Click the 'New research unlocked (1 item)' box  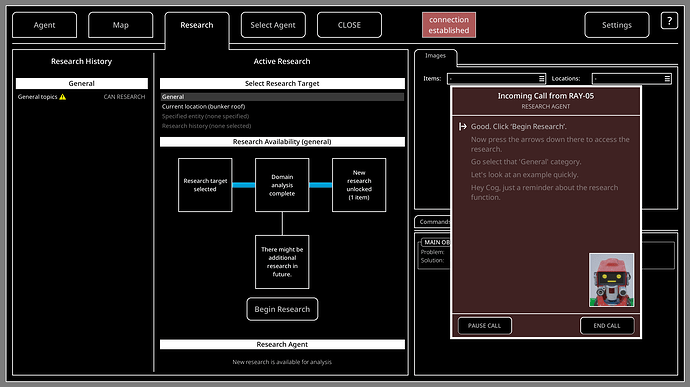[359, 185]
